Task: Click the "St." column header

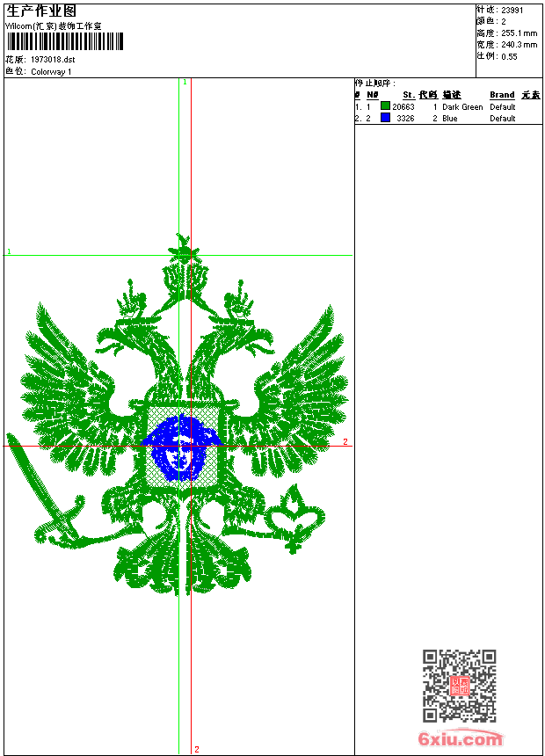Action: [x=409, y=95]
